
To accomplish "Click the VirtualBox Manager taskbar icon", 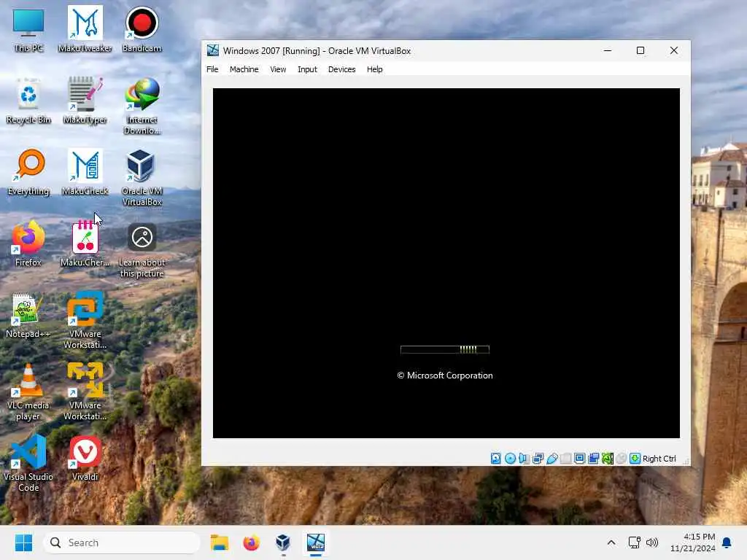I will pos(283,542).
